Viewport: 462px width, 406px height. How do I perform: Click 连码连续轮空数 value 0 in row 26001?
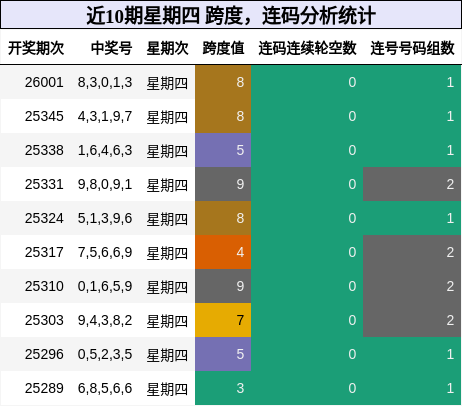[x=307, y=82]
